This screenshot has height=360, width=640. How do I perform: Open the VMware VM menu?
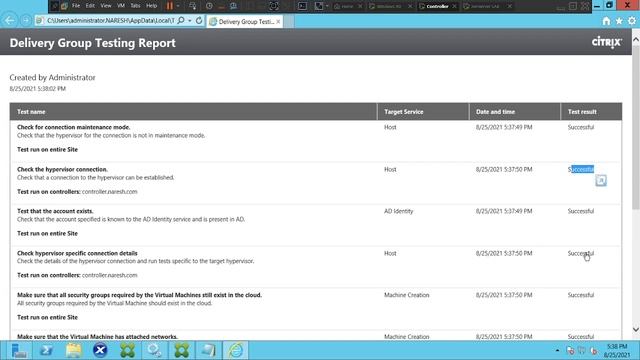pyautogui.click(x=121, y=6)
